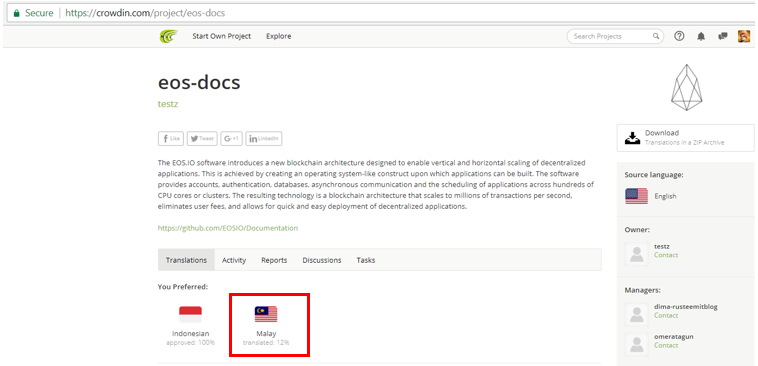Click the 'approved: 100%' text
Screen dimensions: 758x366
(190, 342)
